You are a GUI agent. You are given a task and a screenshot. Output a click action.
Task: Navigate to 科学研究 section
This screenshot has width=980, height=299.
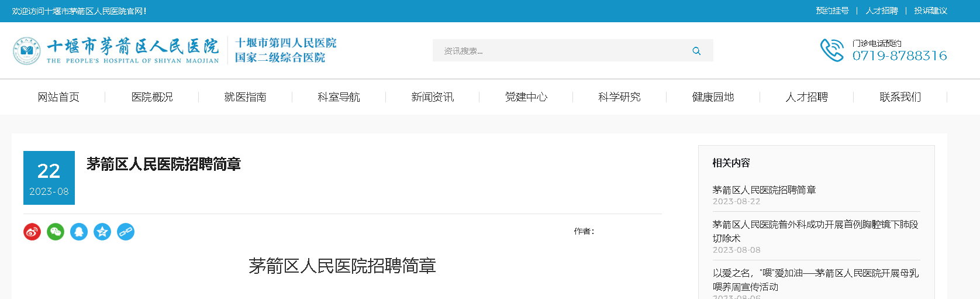click(620, 97)
